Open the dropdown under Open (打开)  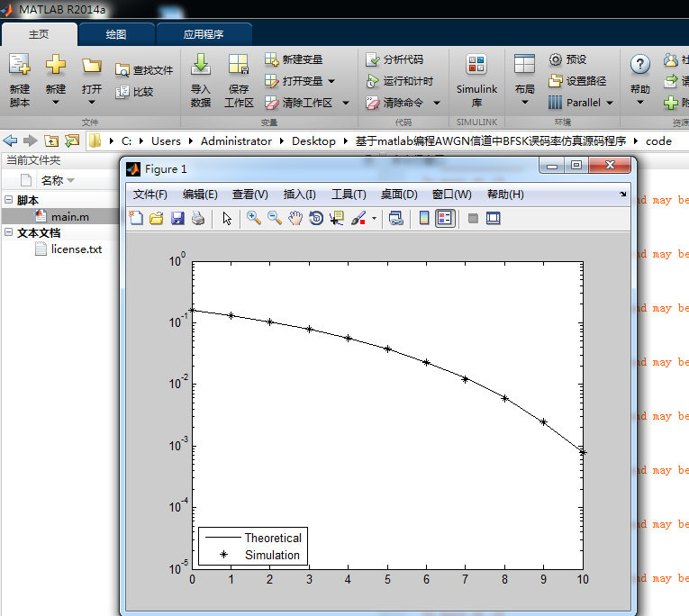point(91,103)
